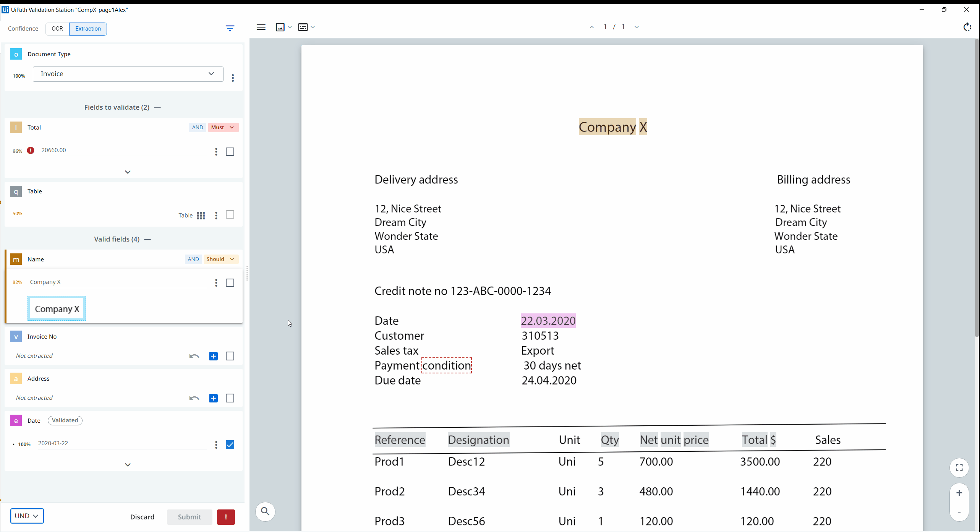Click the undo icon next to Address field

(194, 398)
